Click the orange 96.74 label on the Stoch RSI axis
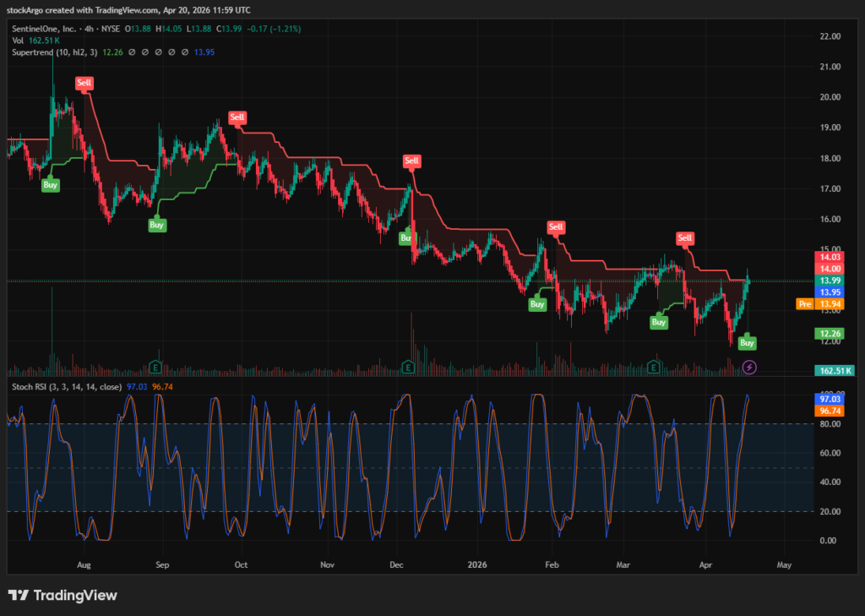This screenshot has height=616, width=865. tap(830, 411)
